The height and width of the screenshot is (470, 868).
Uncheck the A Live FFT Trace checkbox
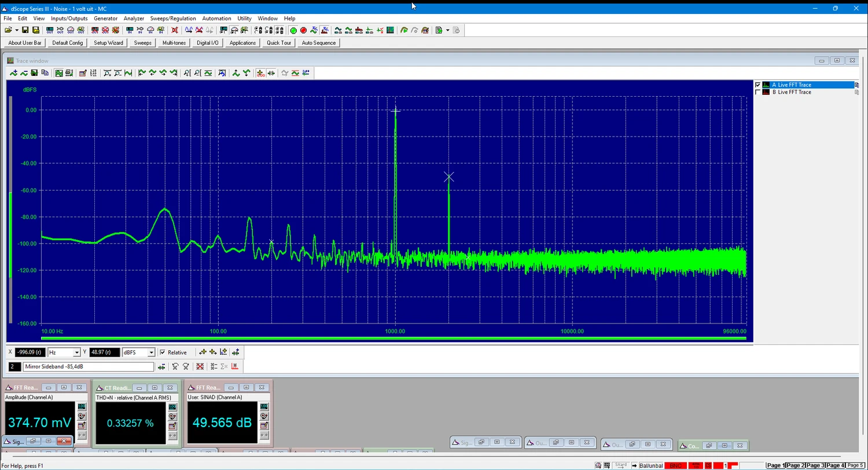tap(757, 85)
